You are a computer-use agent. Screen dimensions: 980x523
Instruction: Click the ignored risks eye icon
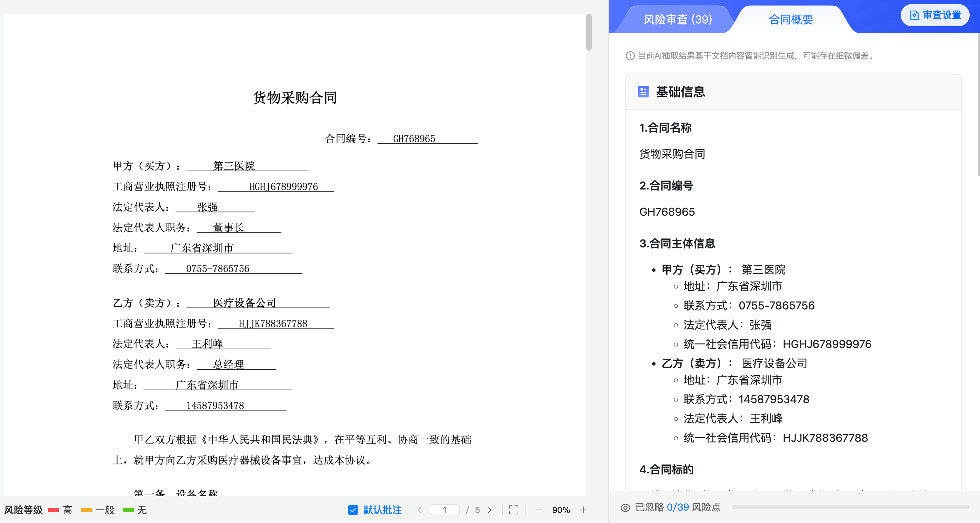tap(625, 507)
